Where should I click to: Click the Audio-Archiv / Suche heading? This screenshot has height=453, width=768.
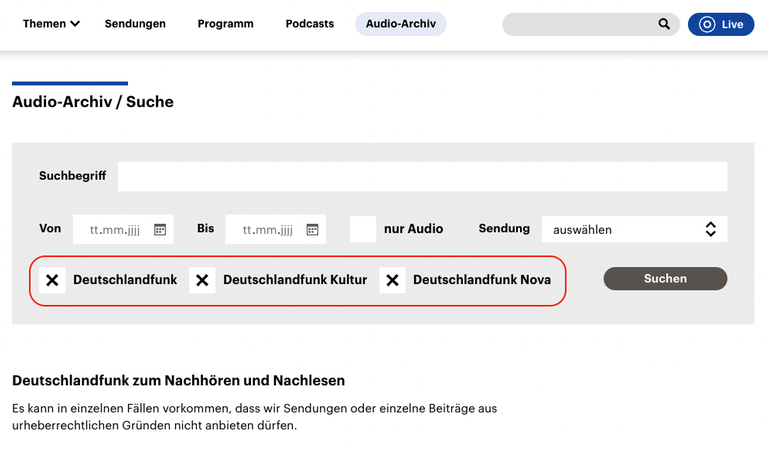point(93,101)
